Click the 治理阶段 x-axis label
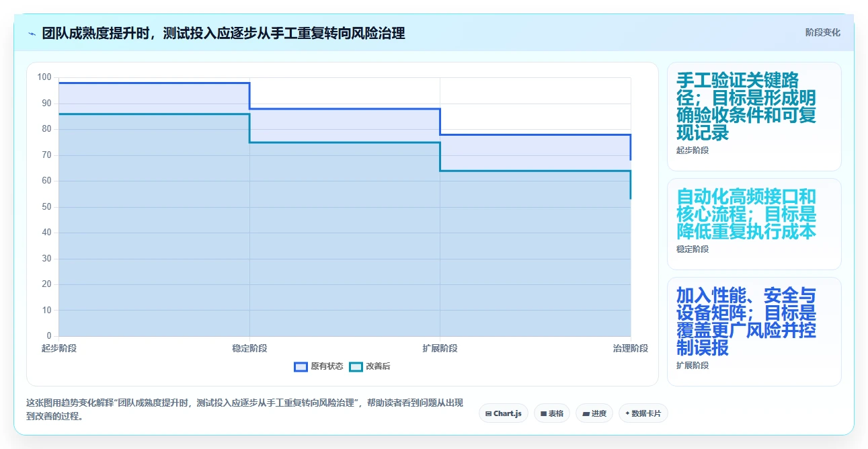868x449 pixels. pyautogui.click(x=631, y=348)
